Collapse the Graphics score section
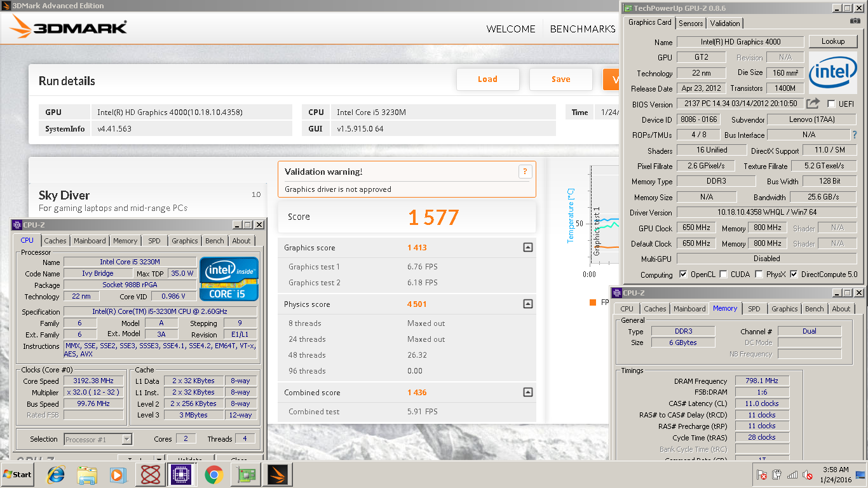 (527, 248)
